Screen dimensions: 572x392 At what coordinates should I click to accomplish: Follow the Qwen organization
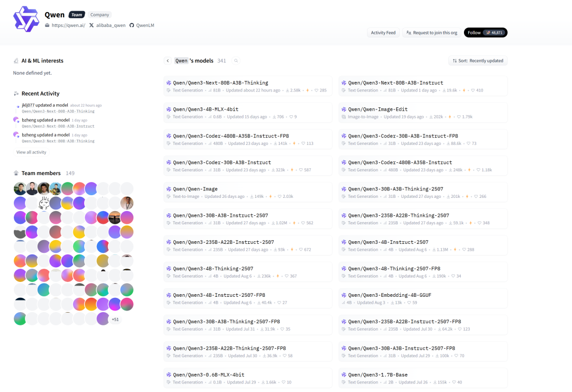tap(486, 32)
